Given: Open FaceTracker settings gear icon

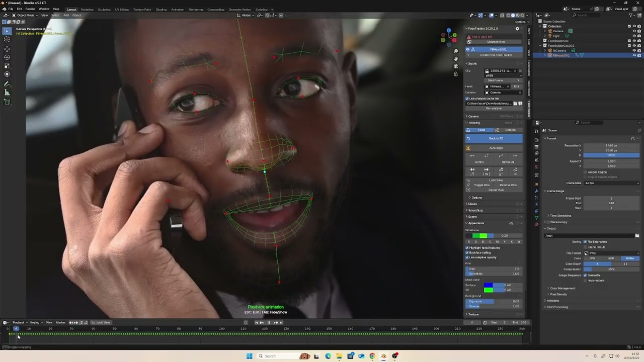Looking at the screenshot, I should [x=517, y=29].
